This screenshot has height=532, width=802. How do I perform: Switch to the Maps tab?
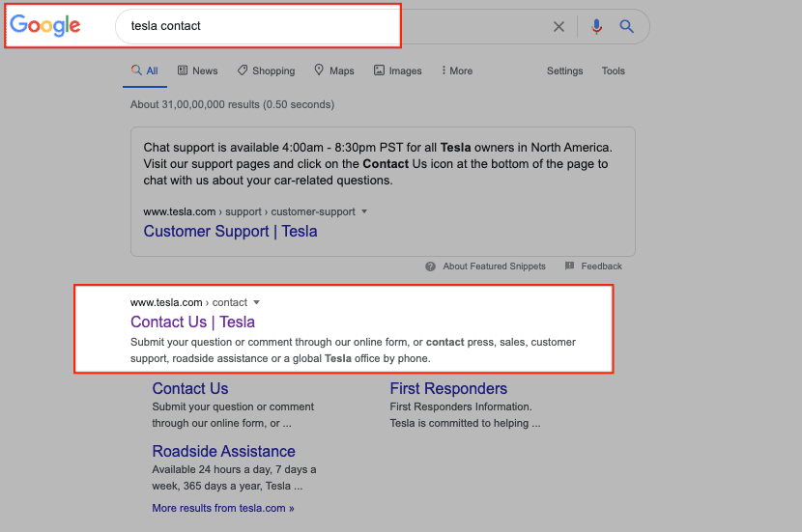click(x=334, y=70)
